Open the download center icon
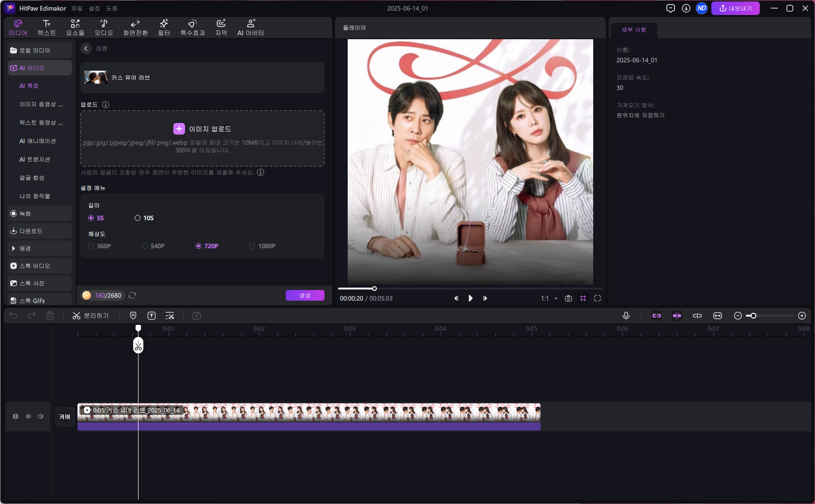 (x=686, y=8)
